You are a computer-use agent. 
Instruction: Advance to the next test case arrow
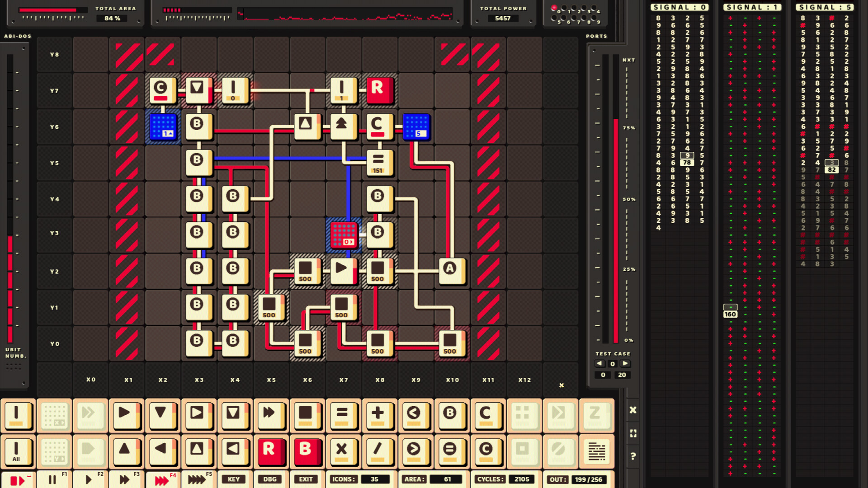626,363
